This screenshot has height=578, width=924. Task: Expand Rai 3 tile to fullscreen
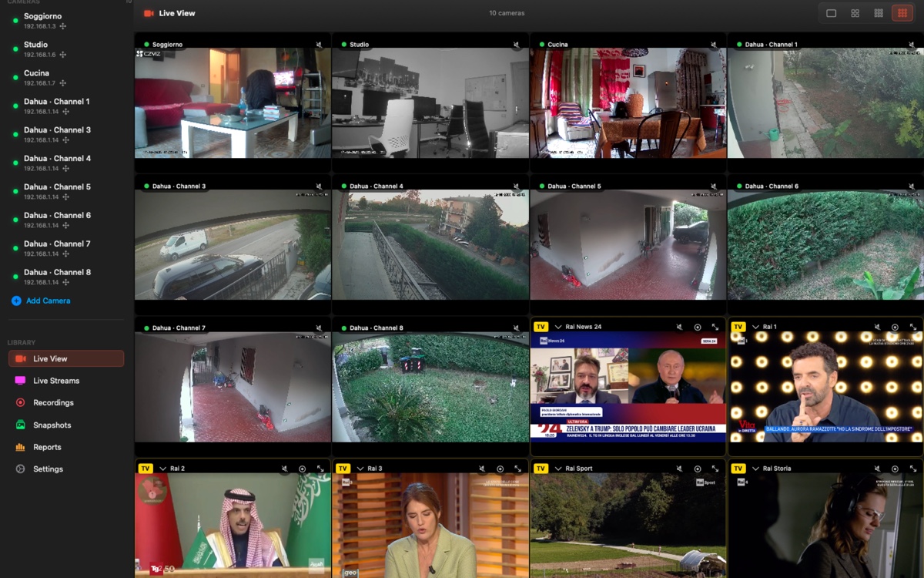(x=518, y=469)
